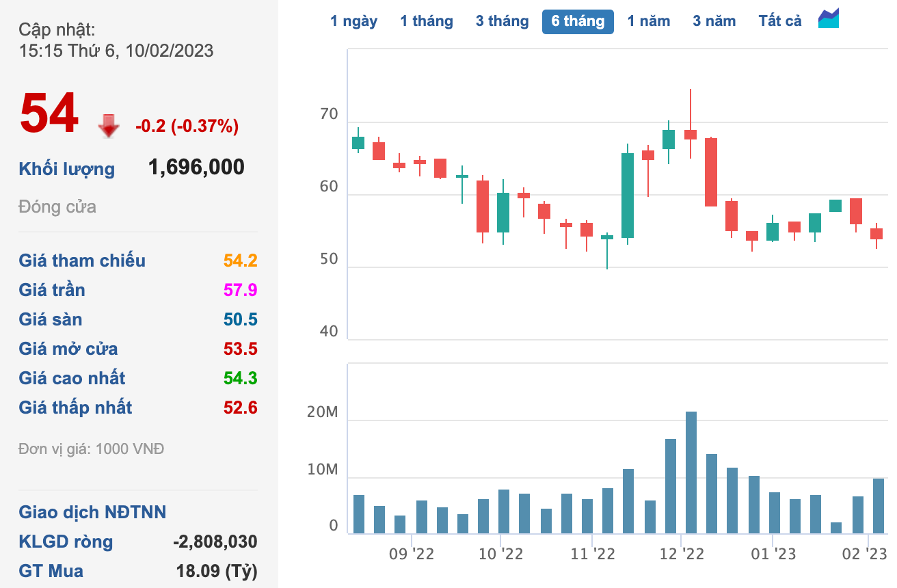Click the Khối lượng label
Image resolution: width=897 pixels, height=588 pixels.
coord(67,169)
